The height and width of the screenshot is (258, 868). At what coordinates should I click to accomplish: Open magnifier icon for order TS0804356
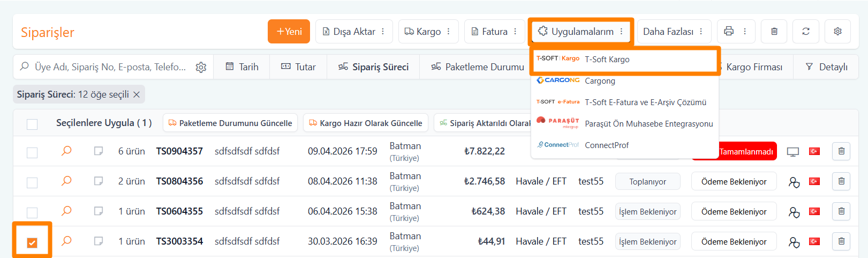[x=66, y=181]
